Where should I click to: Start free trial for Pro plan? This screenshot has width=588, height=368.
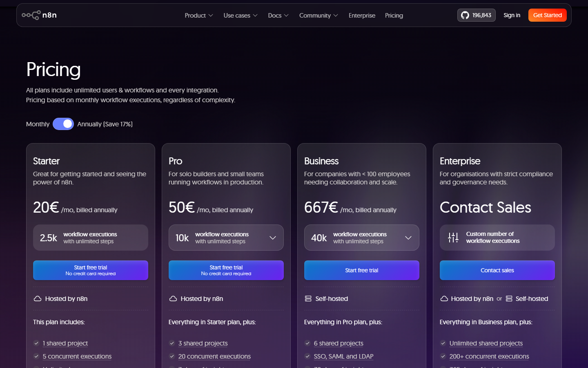pos(226,270)
